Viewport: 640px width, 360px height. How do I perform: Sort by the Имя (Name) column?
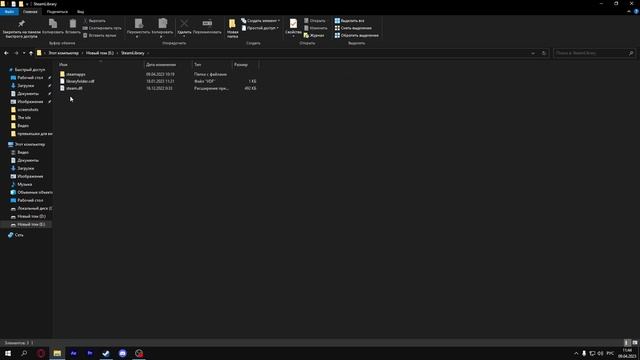100,64
